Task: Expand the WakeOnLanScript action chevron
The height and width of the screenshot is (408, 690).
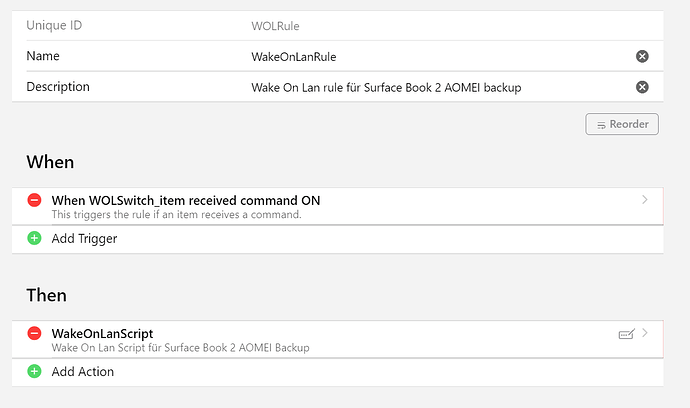Action: [645, 333]
